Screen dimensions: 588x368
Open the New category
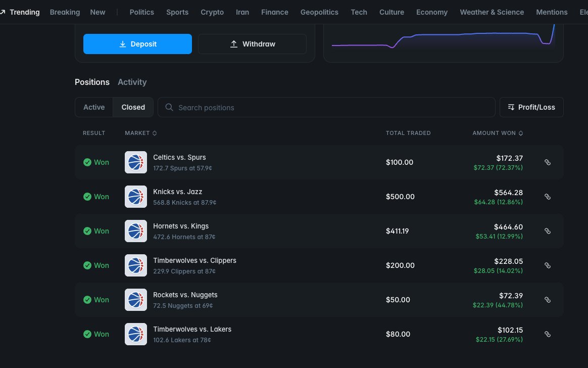point(97,12)
